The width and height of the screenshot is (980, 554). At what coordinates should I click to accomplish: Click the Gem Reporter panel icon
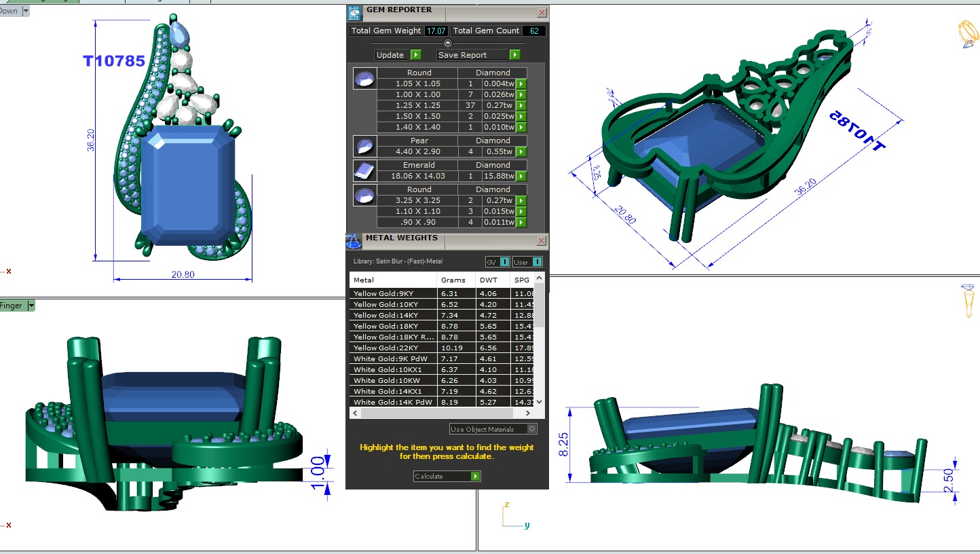click(x=354, y=13)
